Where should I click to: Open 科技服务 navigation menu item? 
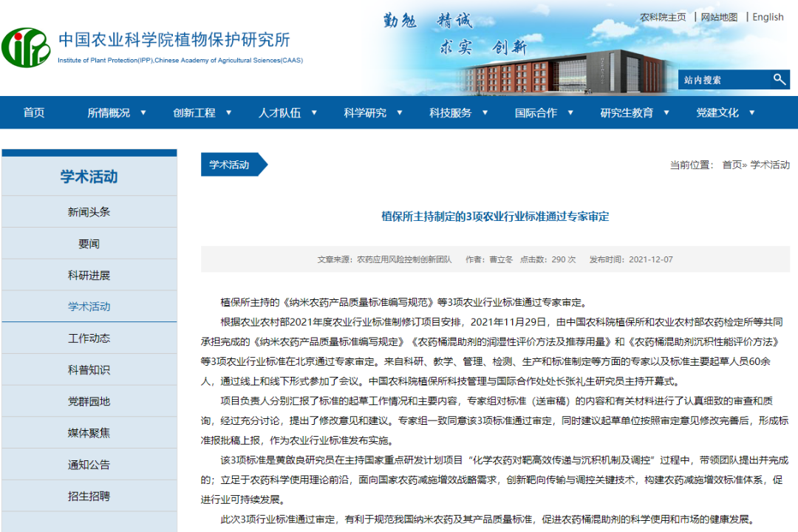click(451, 112)
